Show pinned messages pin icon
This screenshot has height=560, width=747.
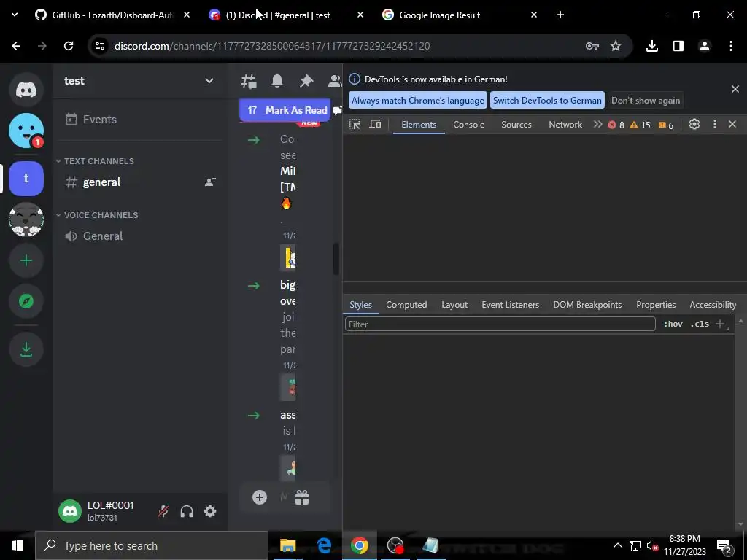[306, 81]
